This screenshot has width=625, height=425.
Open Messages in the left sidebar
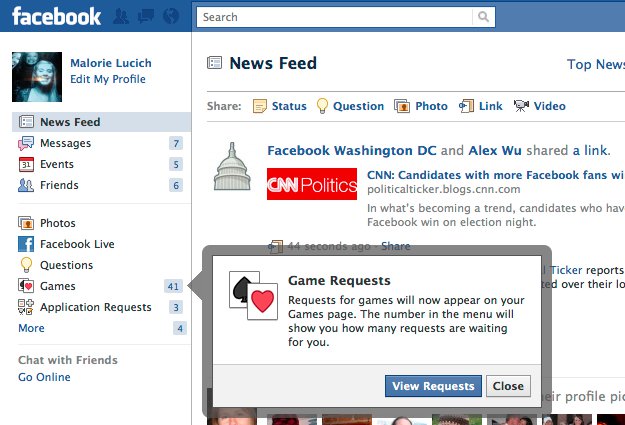65,143
